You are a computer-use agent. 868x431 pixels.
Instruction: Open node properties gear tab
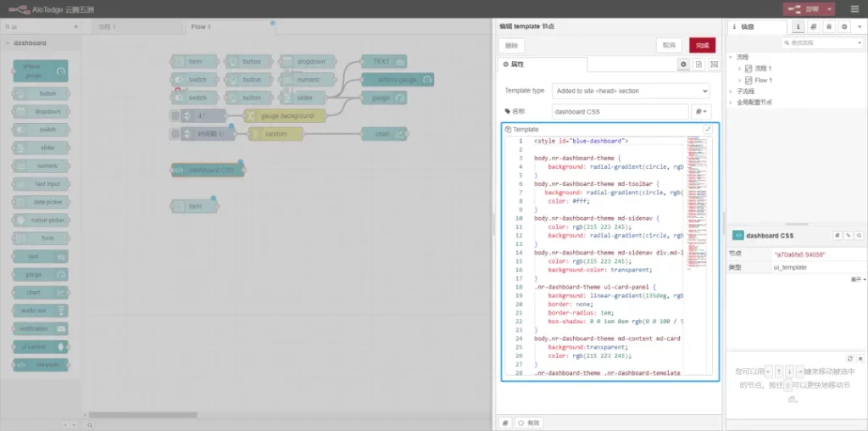pos(683,64)
